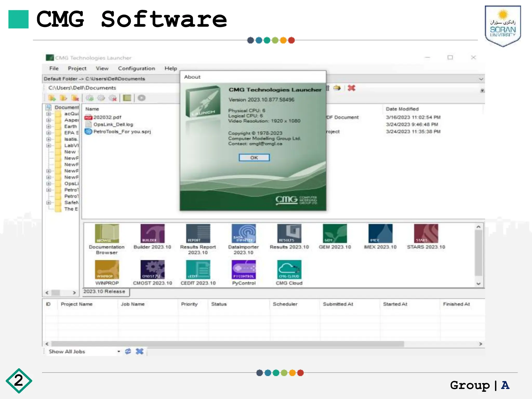Expand the Aspen folder tree node
The height and width of the screenshot is (399, 532).
(x=49, y=120)
